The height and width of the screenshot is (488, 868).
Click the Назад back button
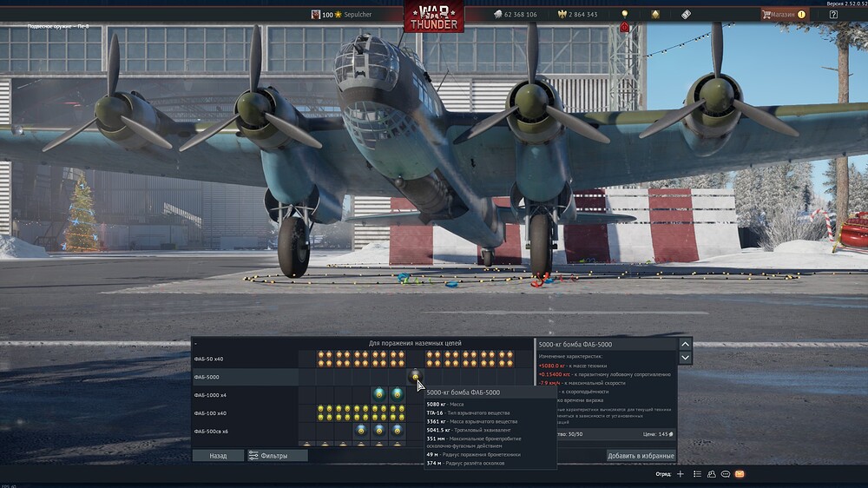218,455
